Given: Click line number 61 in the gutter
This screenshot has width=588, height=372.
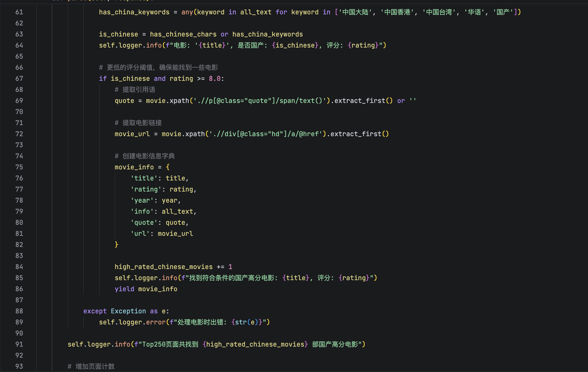Looking at the screenshot, I should coord(19,12).
